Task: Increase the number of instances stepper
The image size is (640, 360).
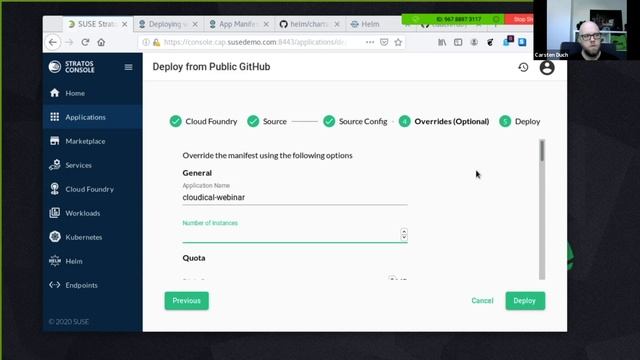Action: [404, 231]
